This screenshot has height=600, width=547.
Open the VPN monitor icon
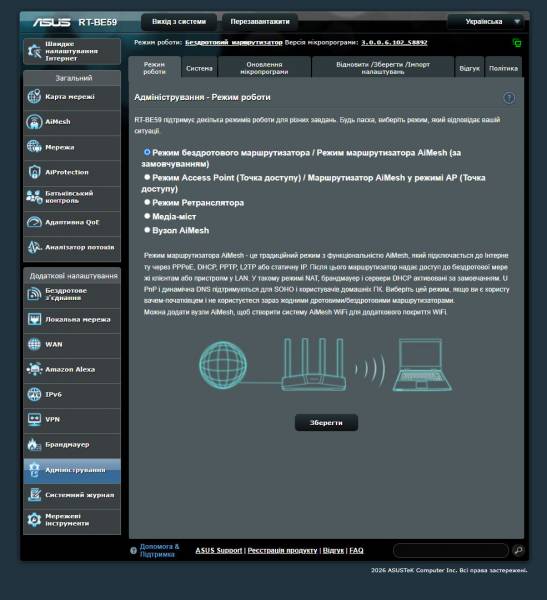[34, 419]
